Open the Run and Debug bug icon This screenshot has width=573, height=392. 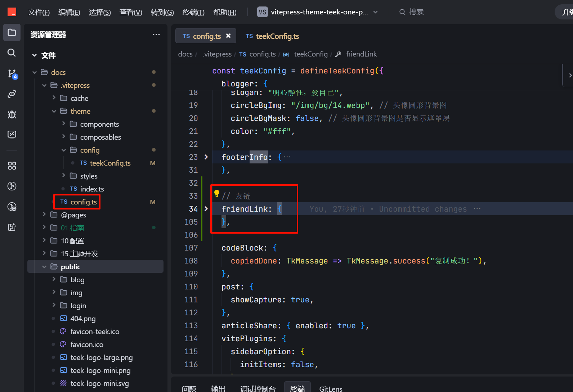(12, 114)
